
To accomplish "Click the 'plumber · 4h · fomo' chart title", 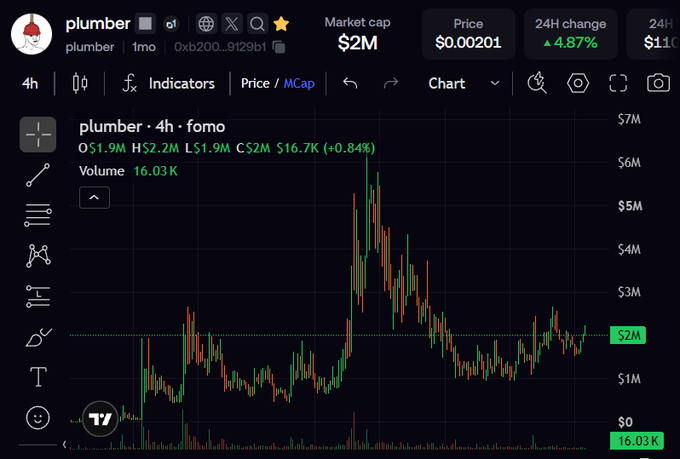I will 152,127.
